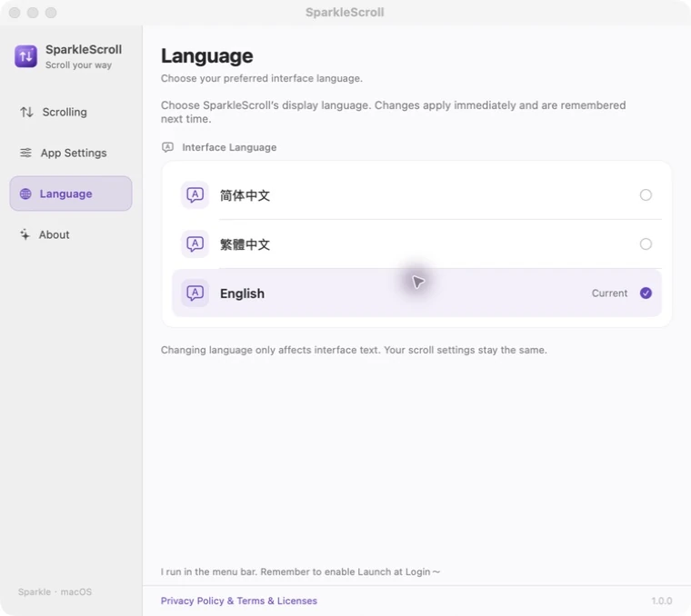Open the App Settings section

(71, 153)
